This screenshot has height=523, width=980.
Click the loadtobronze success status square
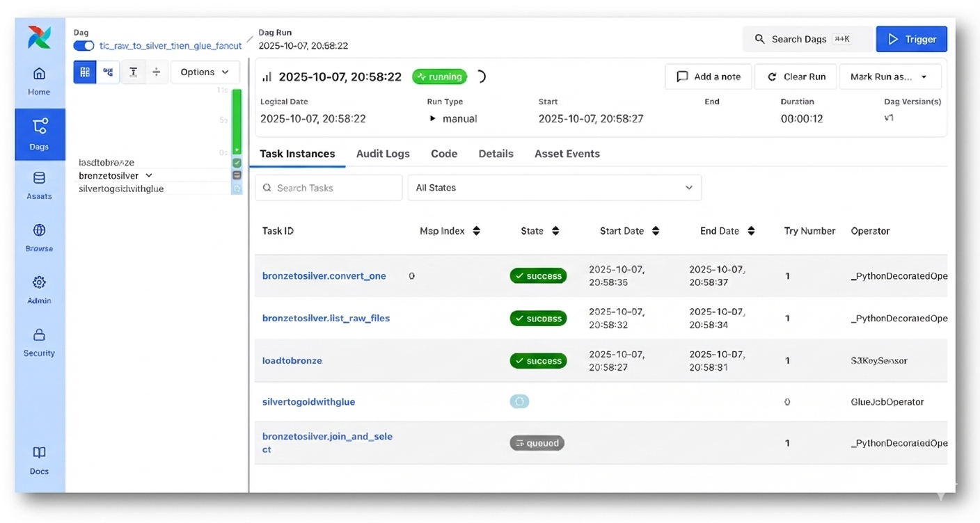[x=237, y=163]
